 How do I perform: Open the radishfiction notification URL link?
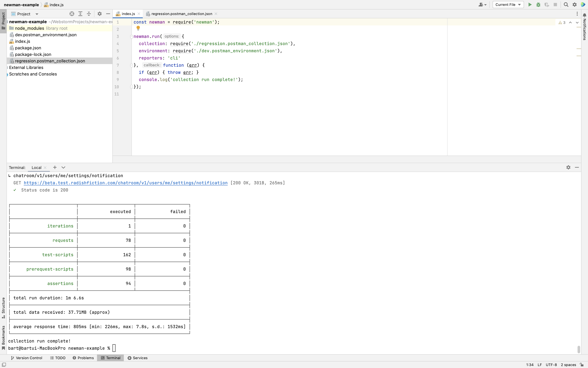click(x=126, y=183)
